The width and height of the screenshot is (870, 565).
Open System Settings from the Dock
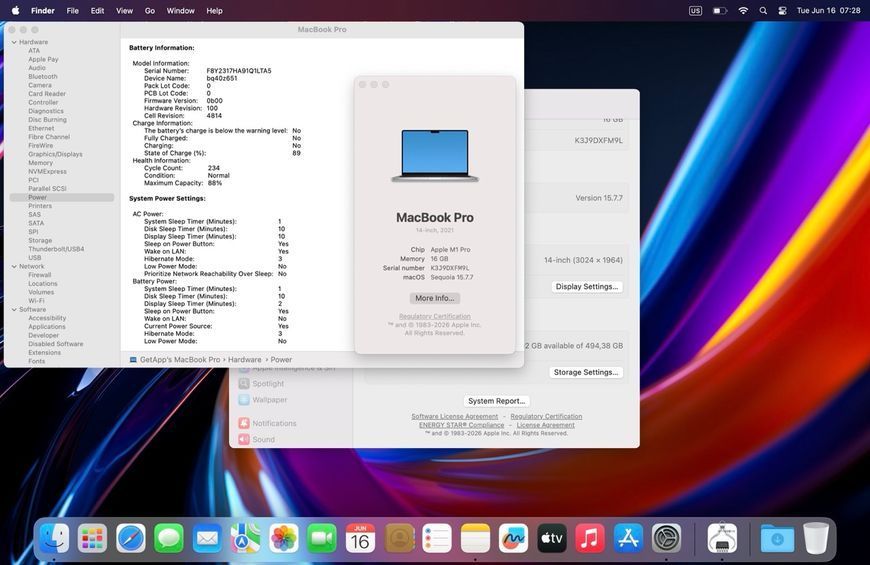666,538
